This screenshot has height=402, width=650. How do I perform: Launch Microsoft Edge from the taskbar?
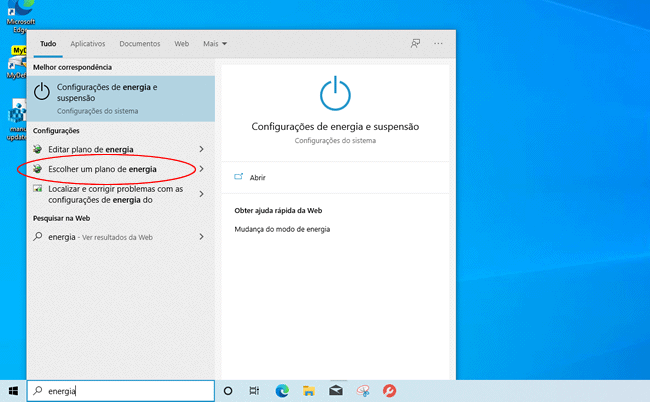tap(282, 391)
